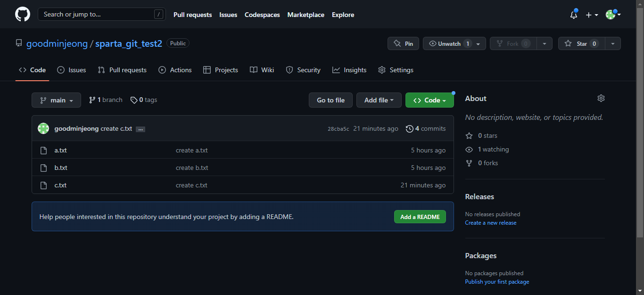Screen dimensions: 644x295
Task: Open the b.txt file
Action: (x=61, y=168)
